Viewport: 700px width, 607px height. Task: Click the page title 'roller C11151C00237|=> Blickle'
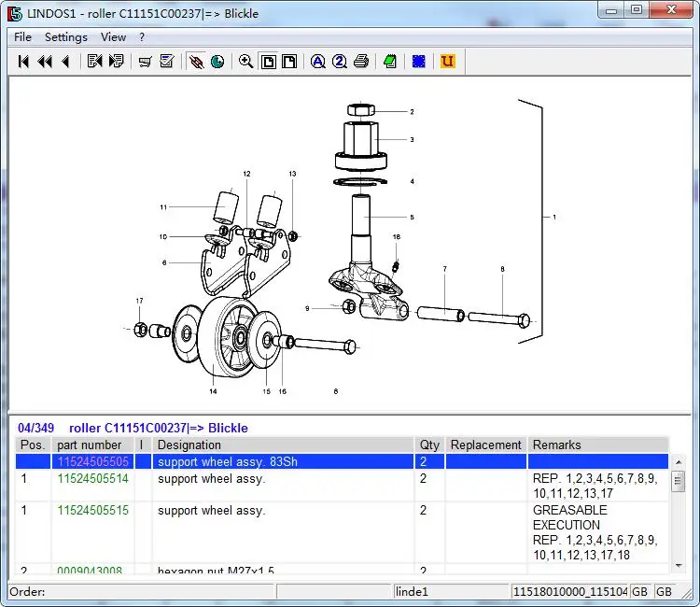(159, 428)
